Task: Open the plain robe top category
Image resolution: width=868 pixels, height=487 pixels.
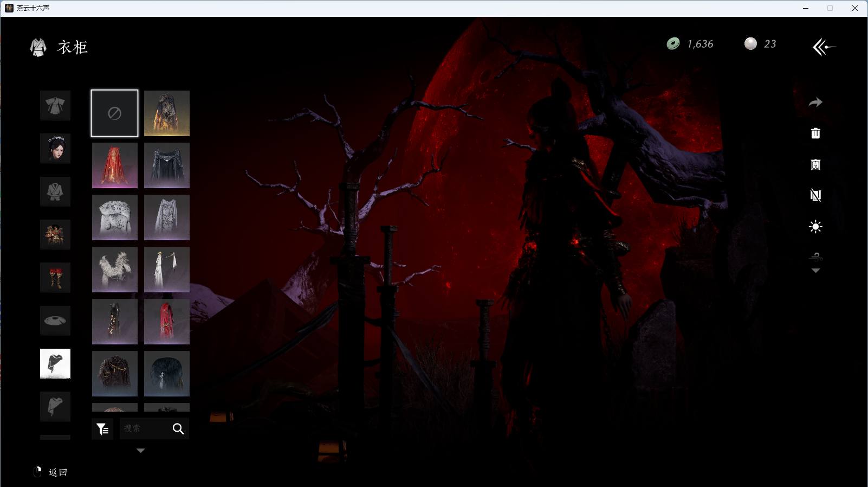Action: pyautogui.click(x=55, y=191)
